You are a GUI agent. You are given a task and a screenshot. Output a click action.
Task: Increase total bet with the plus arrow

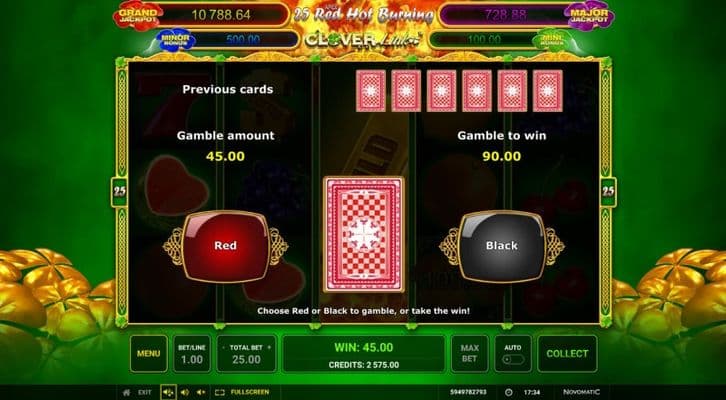coord(269,347)
